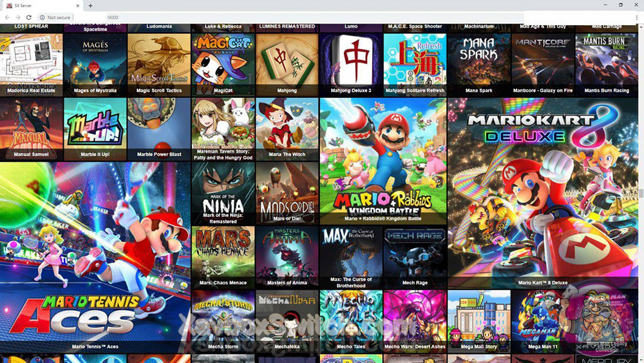The height and width of the screenshot is (363, 644).
Task: Click the Not secure site info icon
Action: tap(42, 17)
